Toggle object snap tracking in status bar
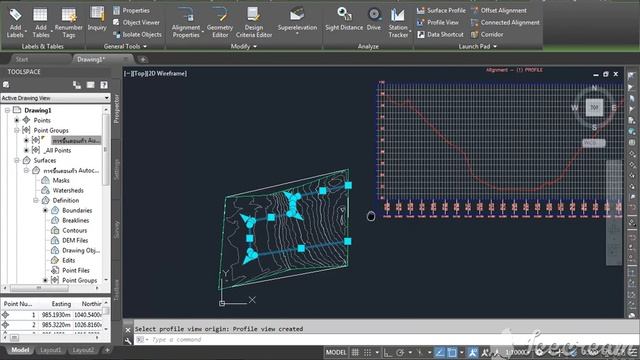The width and height of the screenshot is (640, 360). pyautogui.click(x=440, y=352)
